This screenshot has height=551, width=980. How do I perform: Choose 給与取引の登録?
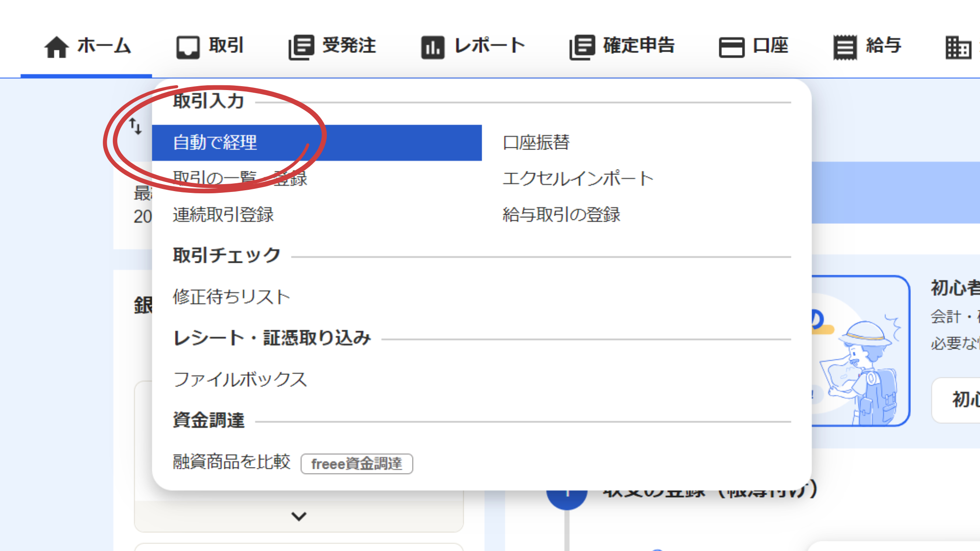click(x=563, y=215)
